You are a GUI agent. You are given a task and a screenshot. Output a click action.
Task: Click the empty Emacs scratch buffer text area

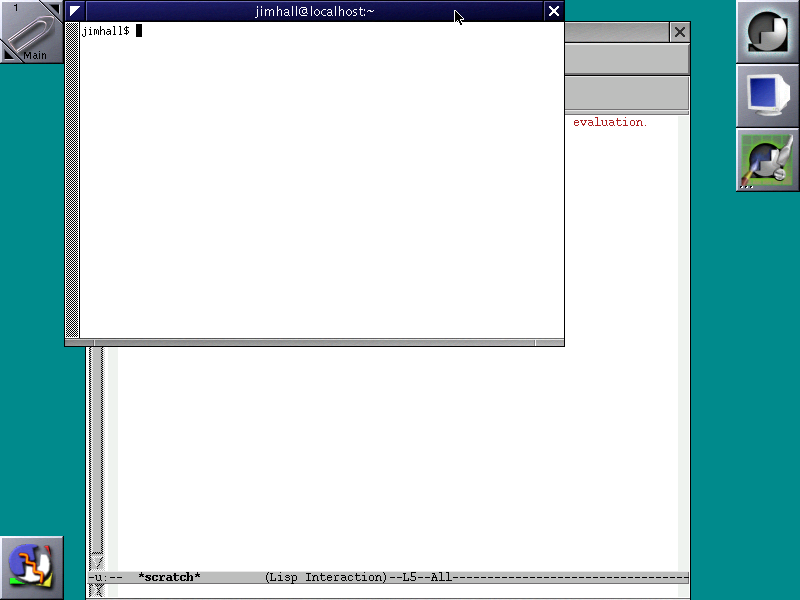[400, 450]
